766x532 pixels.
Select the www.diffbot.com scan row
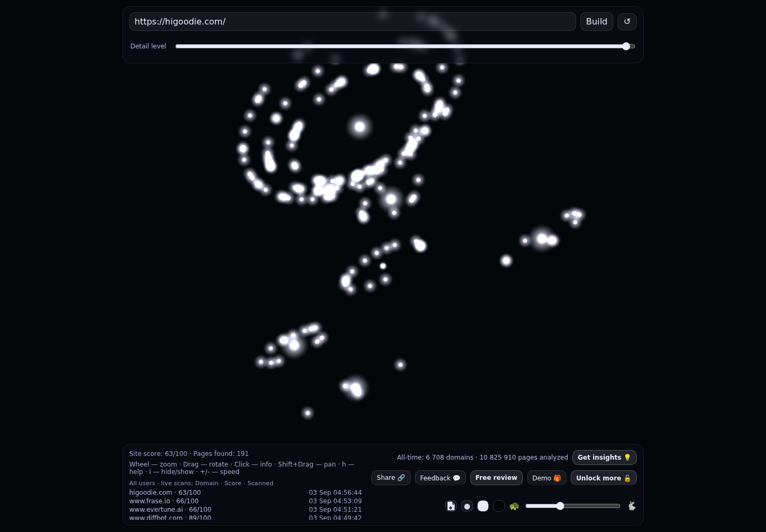tap(245, 517)
